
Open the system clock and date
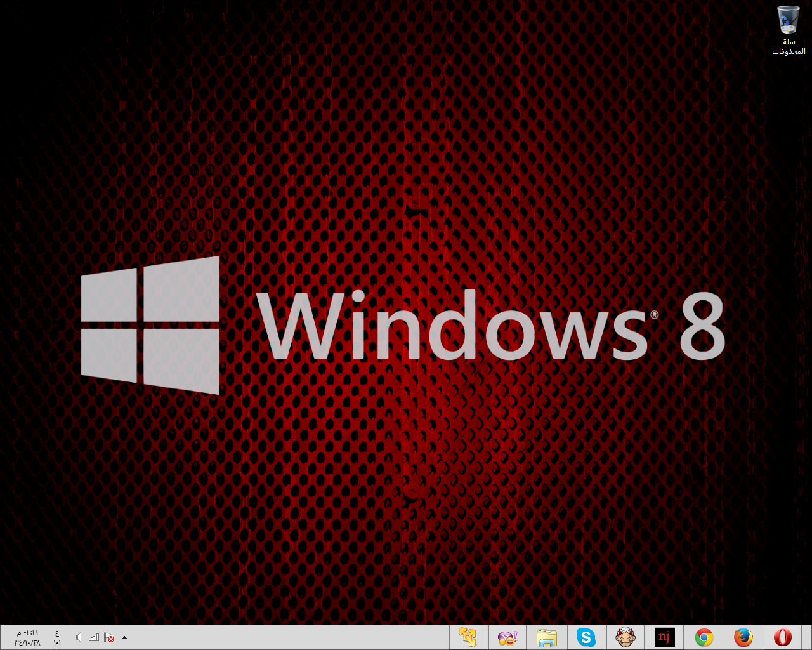(27, 637)
